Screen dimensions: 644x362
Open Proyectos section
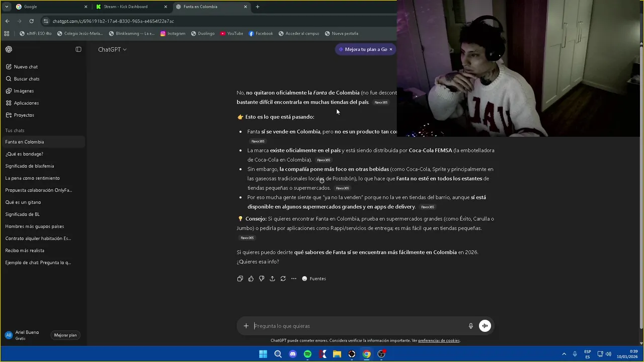point(43,115)
